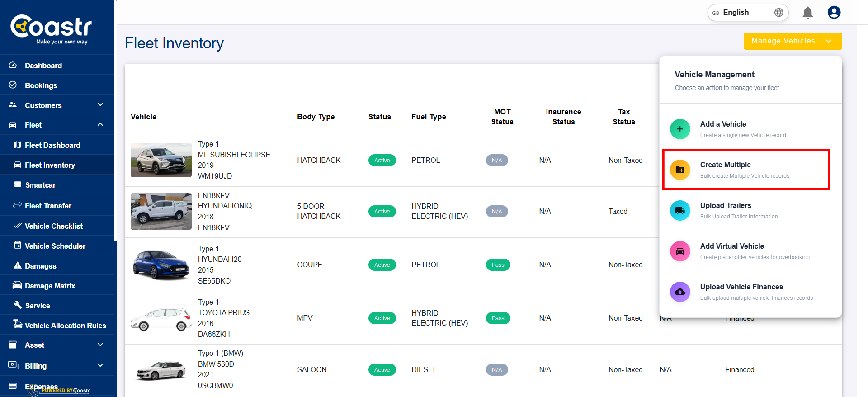The image size is (868, 397).
Task: Select Create Multiple menu option
Action: [x=746, y=170]
